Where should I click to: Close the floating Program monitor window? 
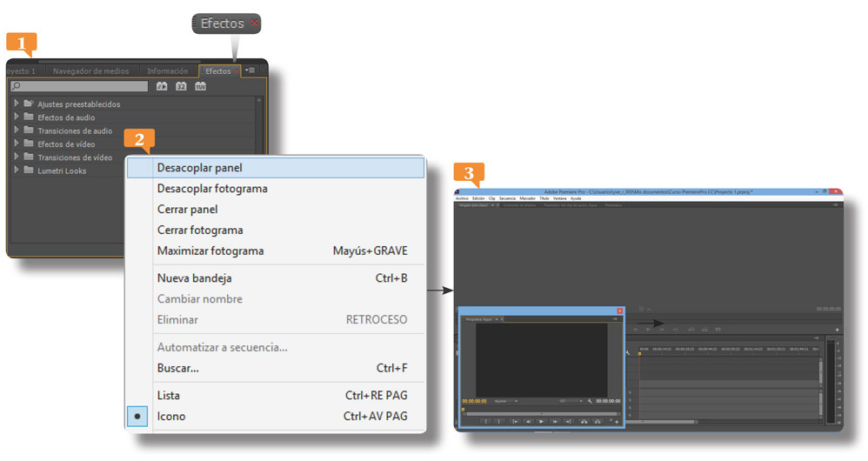pyautogui.click(x=619, y=311)
